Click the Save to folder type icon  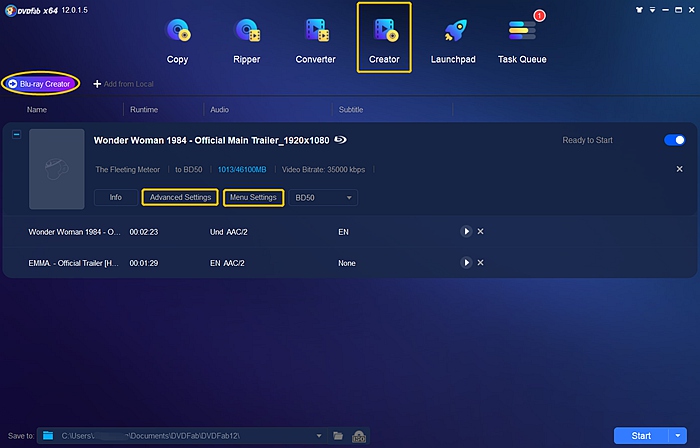(48, 436)
